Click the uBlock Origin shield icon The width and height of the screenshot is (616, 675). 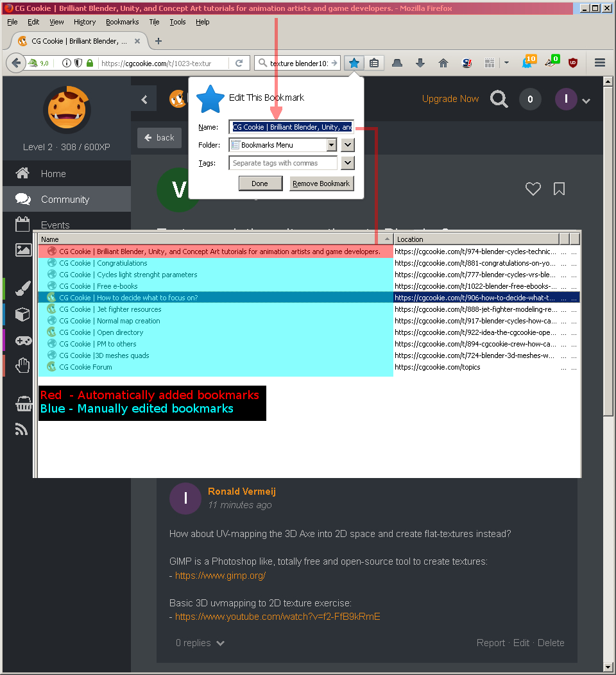coord(573,63)
